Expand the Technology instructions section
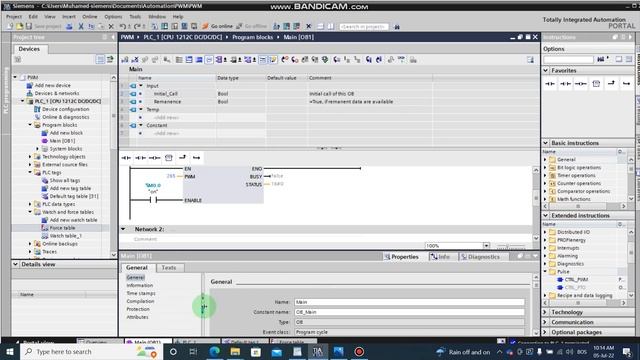Screen dimensions: 640x360 coord(546,312)
